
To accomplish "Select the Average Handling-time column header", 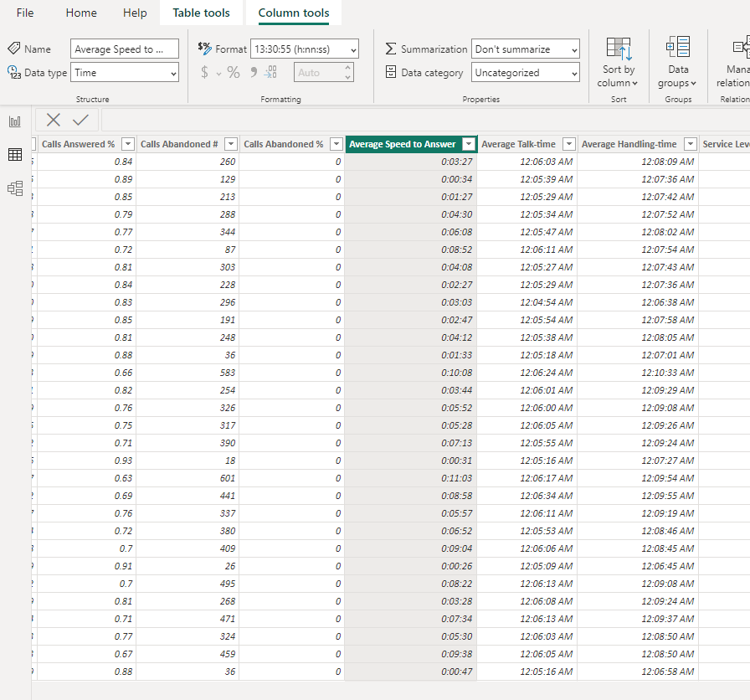I will pyautogui.click(x=629, y=144).
